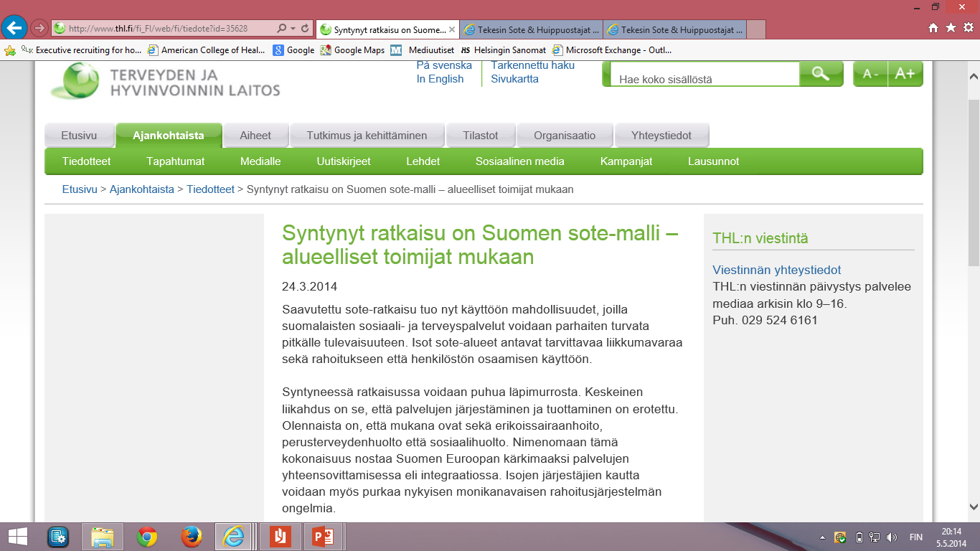Switch to the third Tekesin Sote tab
980x551 pixels.
point(674,29)
